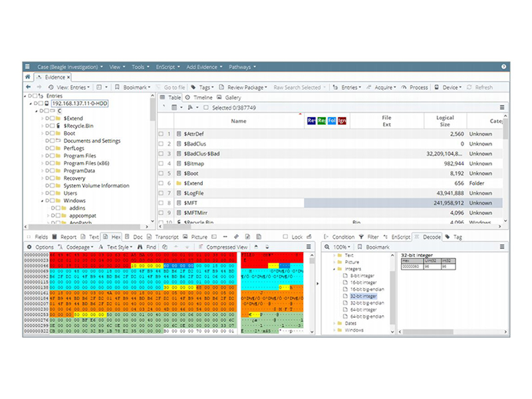Click the Process button

pos(414,87)
